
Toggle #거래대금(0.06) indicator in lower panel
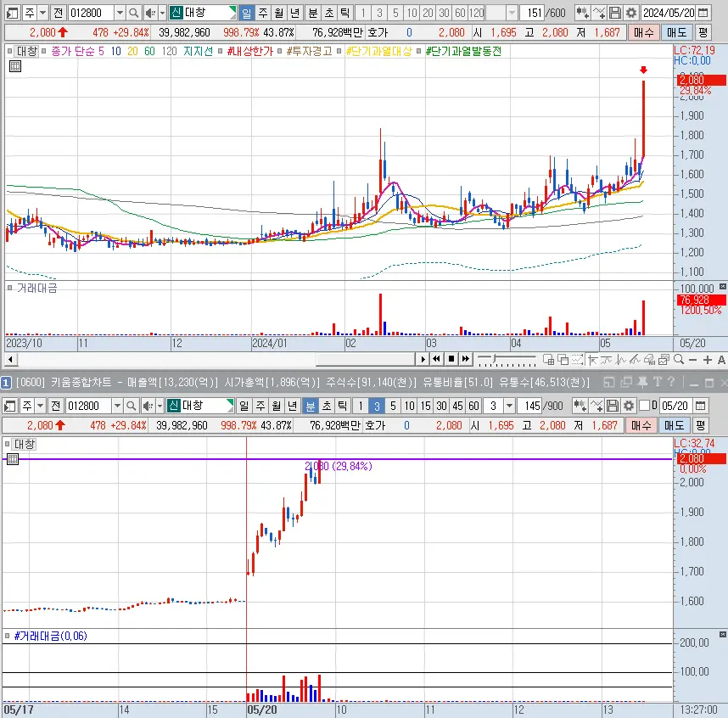point(8,636)
